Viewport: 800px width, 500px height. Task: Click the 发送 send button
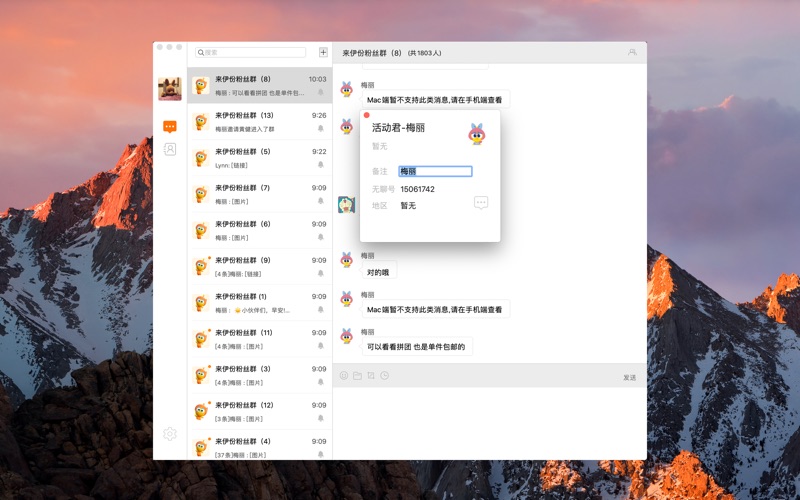point(630,378)
